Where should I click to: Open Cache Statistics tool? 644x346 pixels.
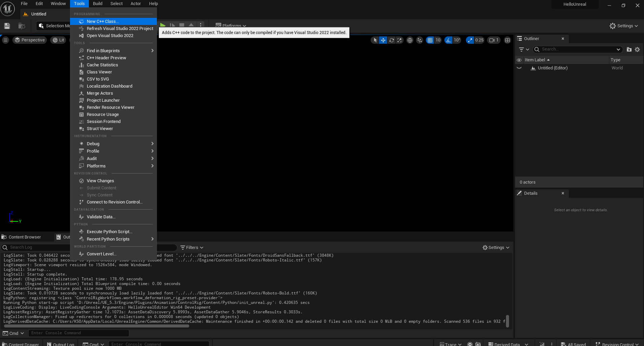113,65
